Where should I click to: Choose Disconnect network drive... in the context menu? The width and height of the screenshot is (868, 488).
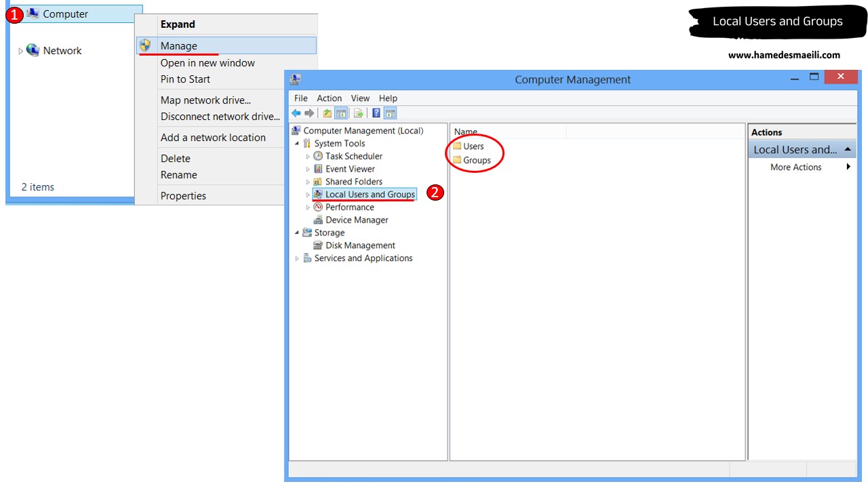click(220, 117)
